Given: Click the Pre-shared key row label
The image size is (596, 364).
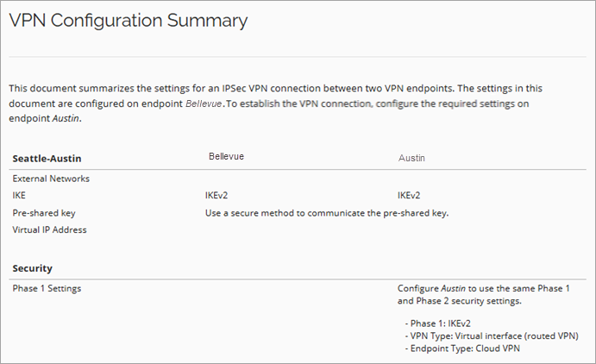Looking at the screenshot, I should point(43,212).
